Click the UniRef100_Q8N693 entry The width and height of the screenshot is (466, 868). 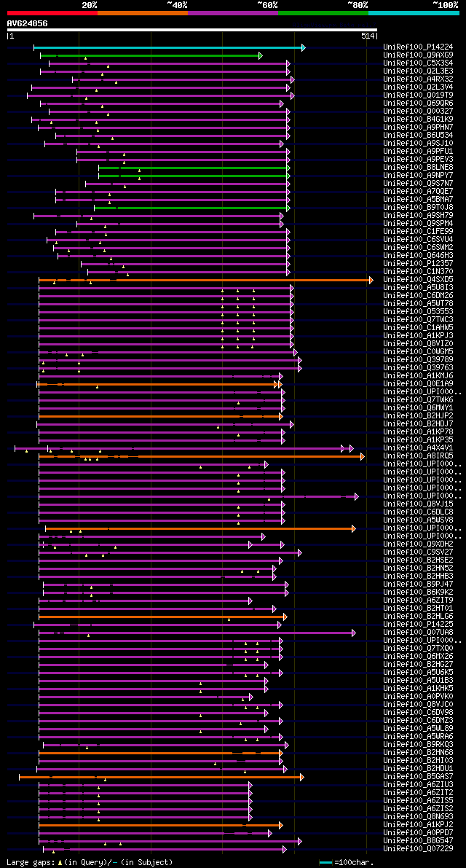coord(418,817)
